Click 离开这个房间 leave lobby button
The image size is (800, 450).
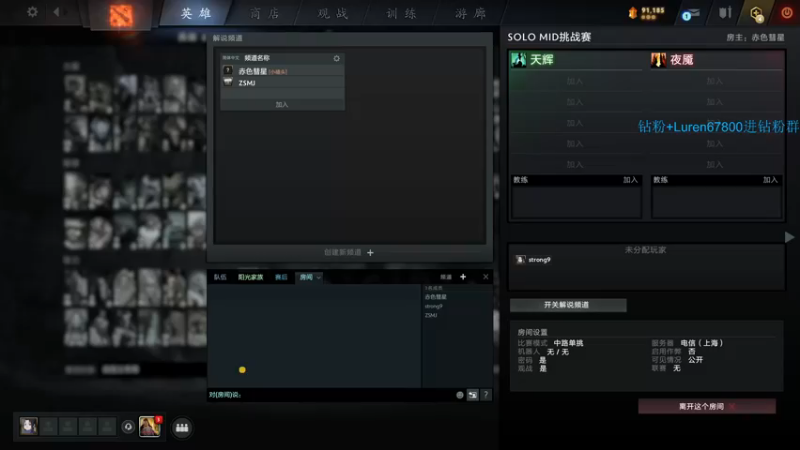point(707,406)
